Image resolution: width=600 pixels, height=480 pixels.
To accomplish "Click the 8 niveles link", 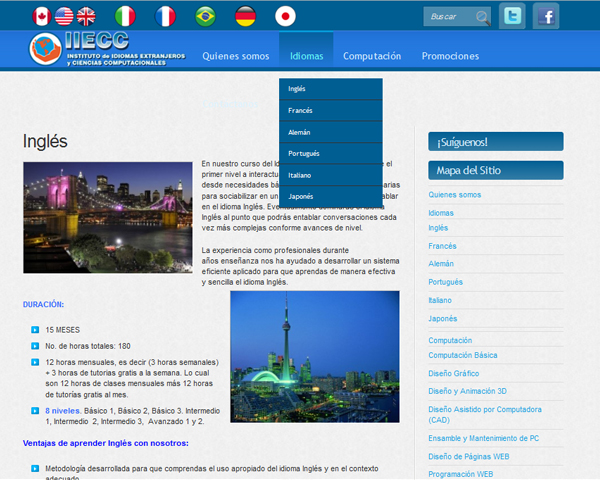I will pos(62,410).
